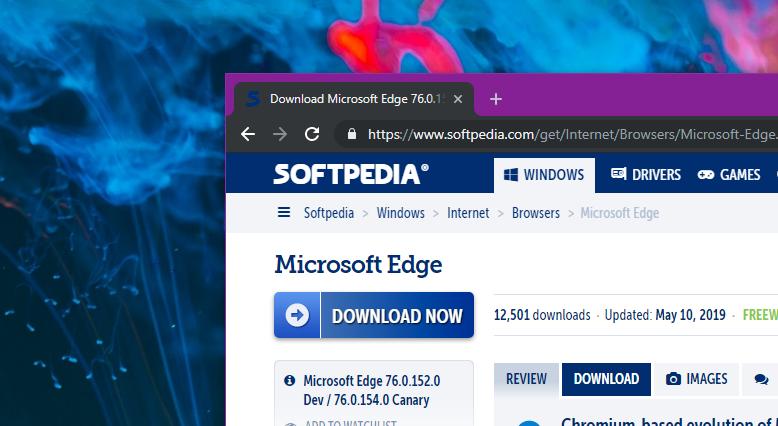778x426 pixels.
Task: Open a new browser tab
Action: pos(496,99)
